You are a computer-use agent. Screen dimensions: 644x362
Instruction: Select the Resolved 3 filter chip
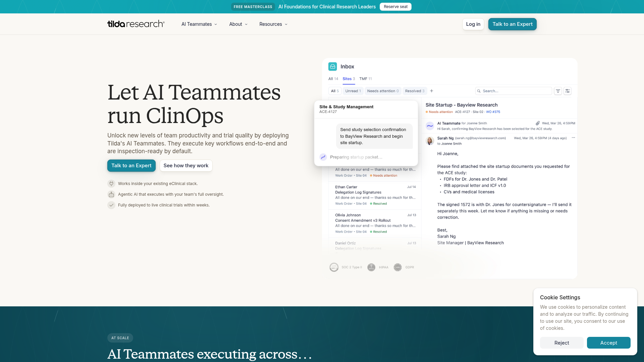pos(415,91)
